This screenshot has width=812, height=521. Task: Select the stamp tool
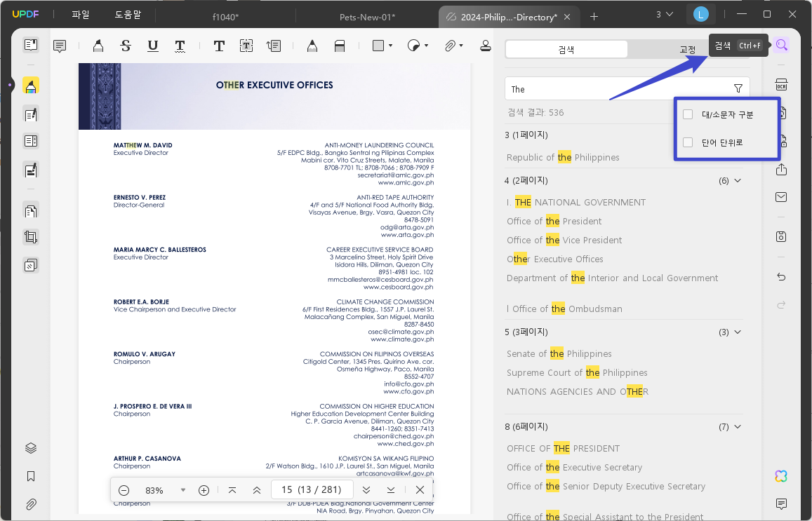[485, 46]
